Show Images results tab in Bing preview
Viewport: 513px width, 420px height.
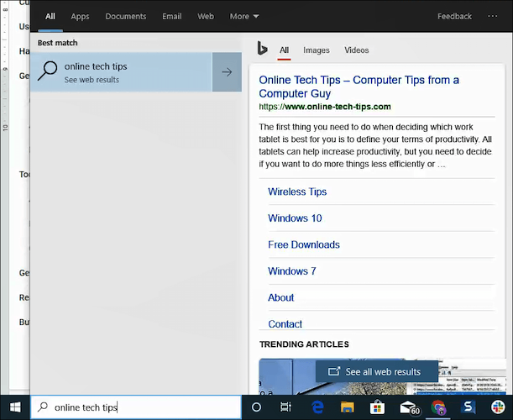(317, 50)
